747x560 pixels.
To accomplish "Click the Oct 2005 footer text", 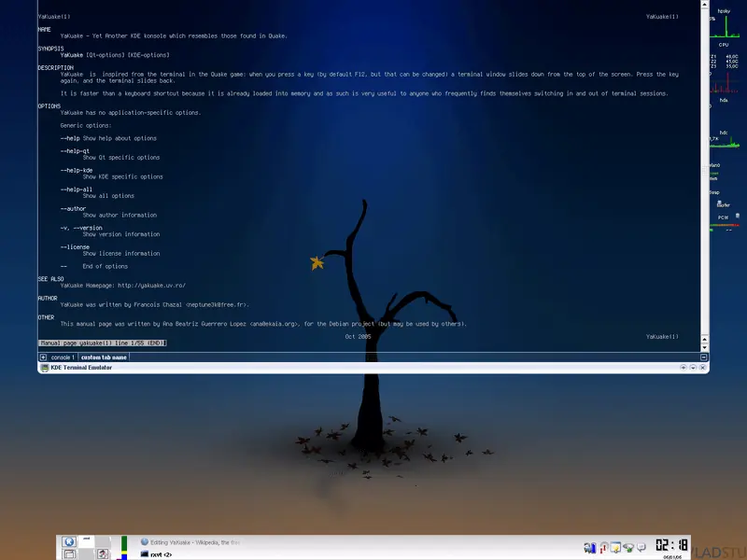I will (358, 337).
